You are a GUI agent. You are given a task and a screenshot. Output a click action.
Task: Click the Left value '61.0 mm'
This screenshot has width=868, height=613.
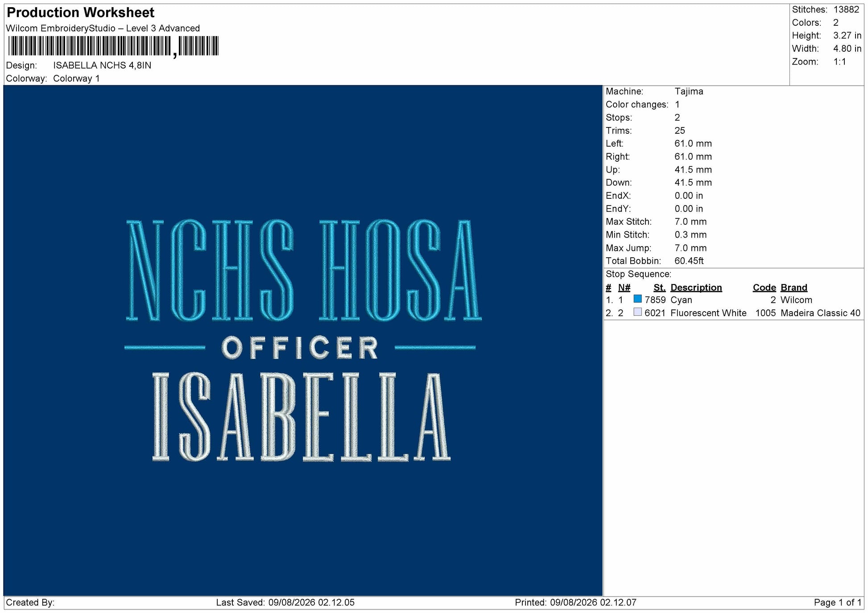693,143
